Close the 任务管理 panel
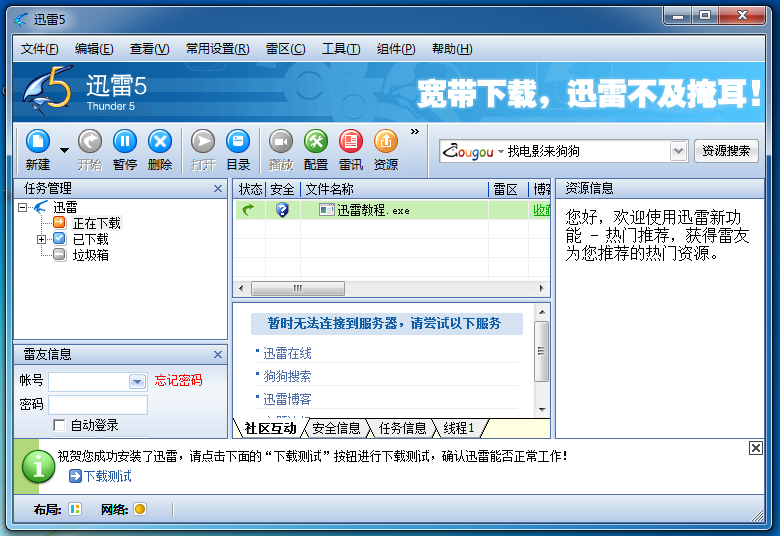 (x=217, y=189)
